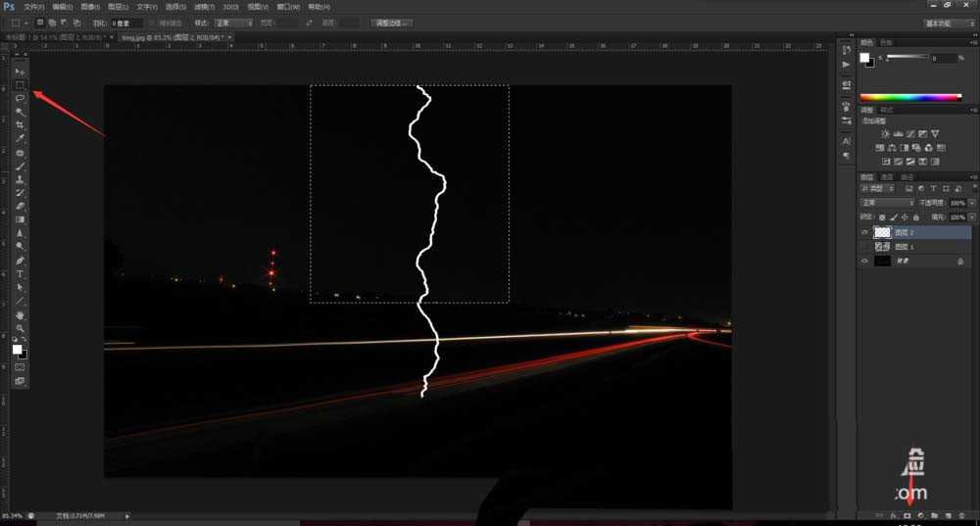Open the 基本功能 workspace switcher dropdown
This screenshot has height=526, width=980.
[x=949, y=23]
